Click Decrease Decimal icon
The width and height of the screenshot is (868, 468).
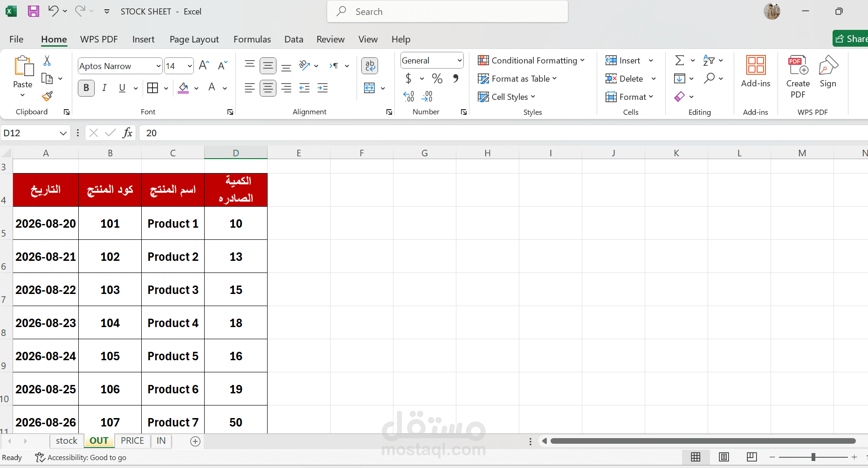pos(427,97)
